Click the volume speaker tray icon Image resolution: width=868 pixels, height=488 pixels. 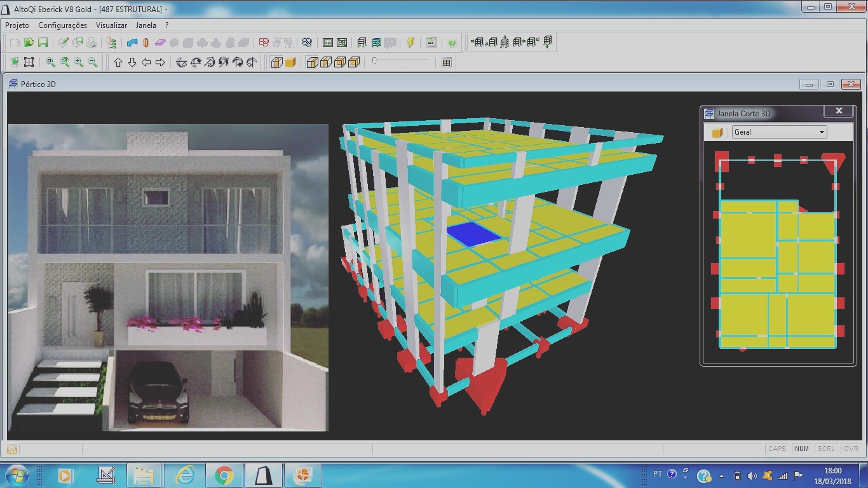(x=752, y=475)
